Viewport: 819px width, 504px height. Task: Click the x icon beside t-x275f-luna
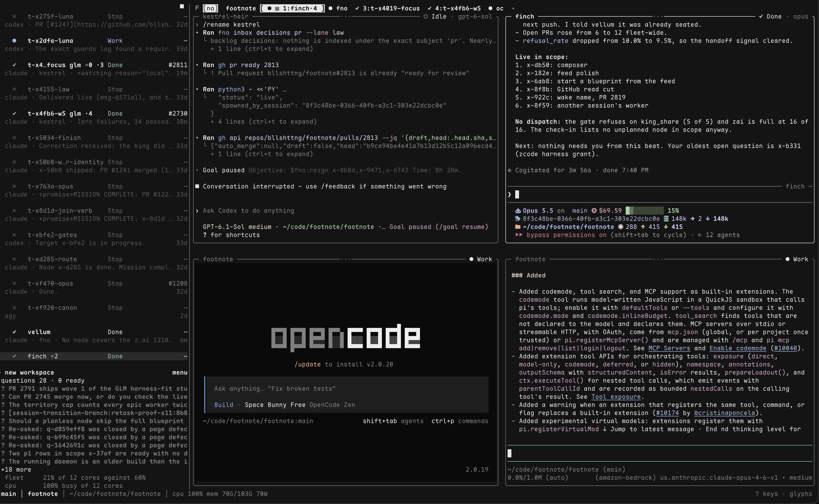tap(14, 16)
